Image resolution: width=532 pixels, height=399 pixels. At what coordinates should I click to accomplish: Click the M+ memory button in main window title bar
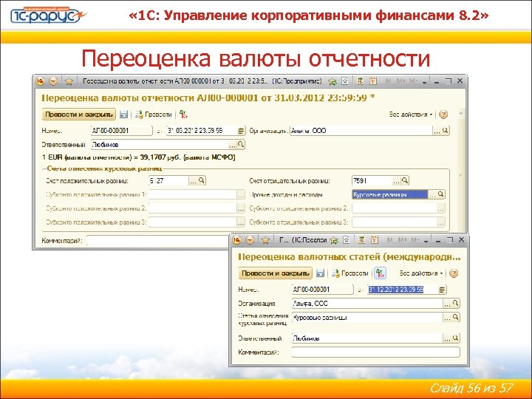pos(401,81)
